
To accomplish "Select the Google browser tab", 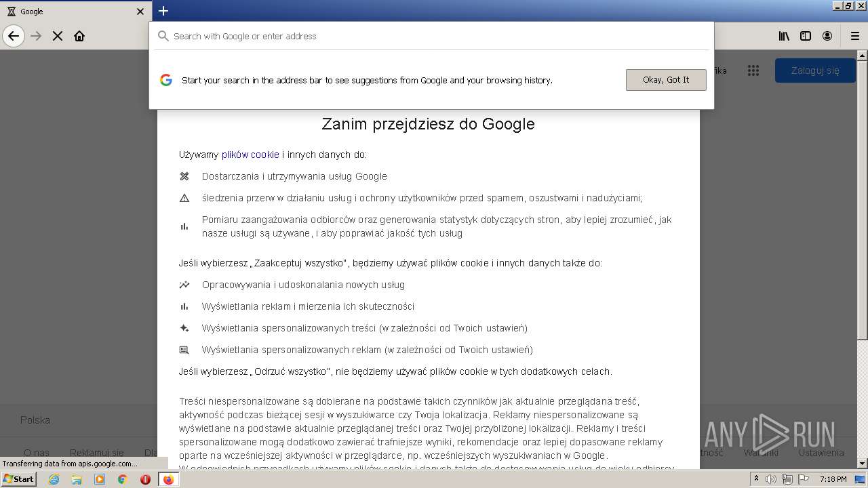I will click(x=76, y=12).
